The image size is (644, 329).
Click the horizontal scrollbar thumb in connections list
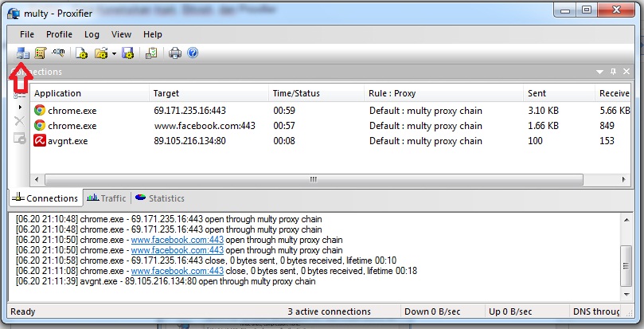[314, 180]
